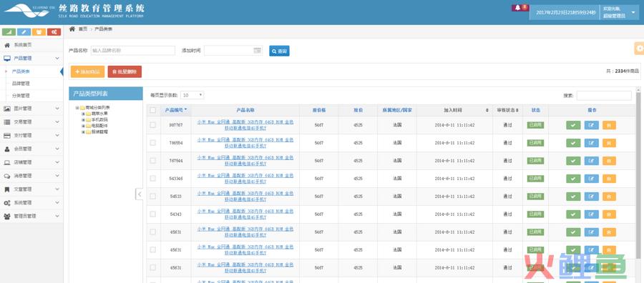Click blue edit button for product 786554
Image resolution: width=644 pixels, height=283 pixels.
pyautogui.click(x=592, y=143)
